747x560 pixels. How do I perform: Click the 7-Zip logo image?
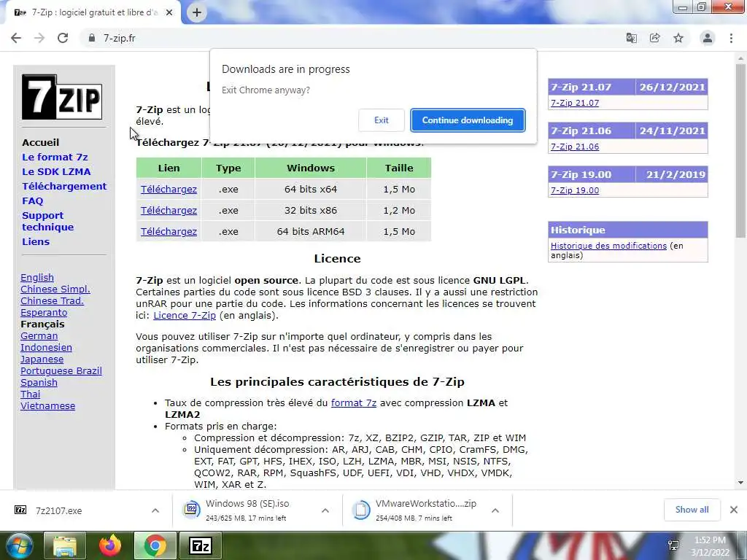point(62,97)
